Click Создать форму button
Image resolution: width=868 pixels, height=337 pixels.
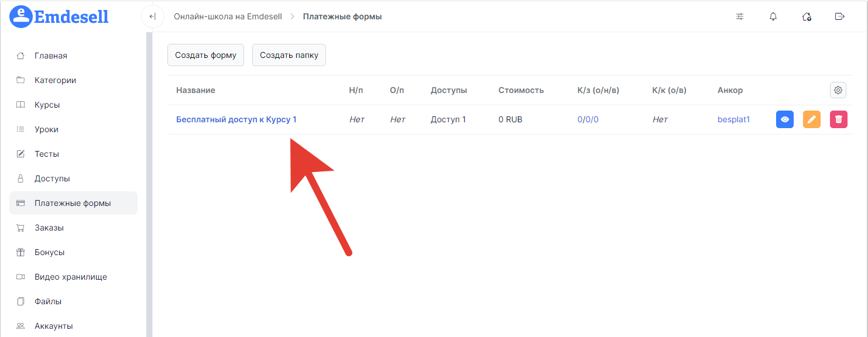[205, 55]
